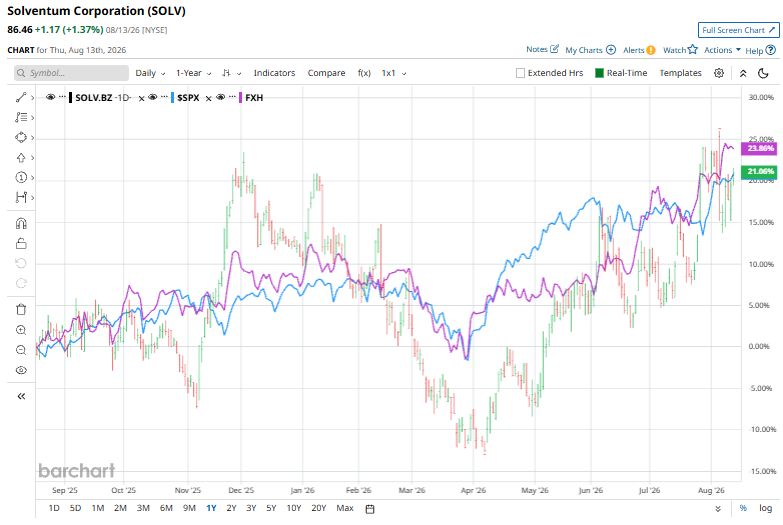Open the more options dots for $SPX

coord(164,96)
